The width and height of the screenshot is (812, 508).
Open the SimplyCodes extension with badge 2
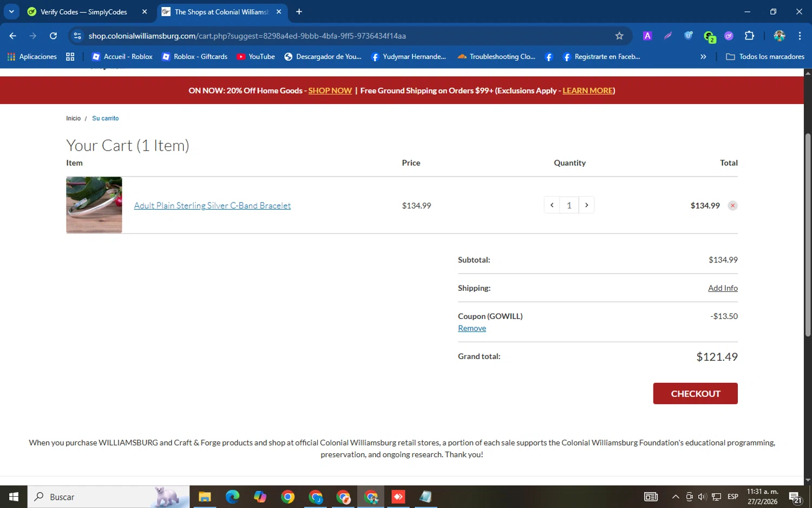(x=709, y=36)
